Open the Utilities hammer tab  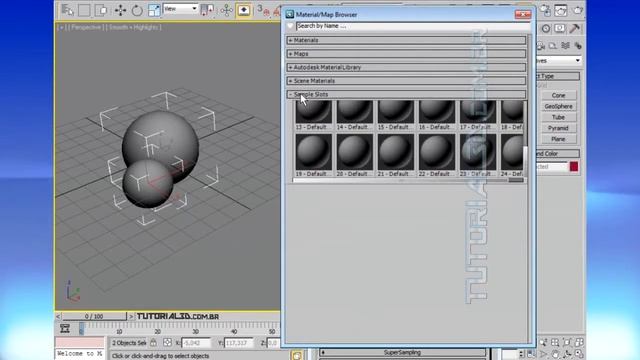[x=575, y=29]
